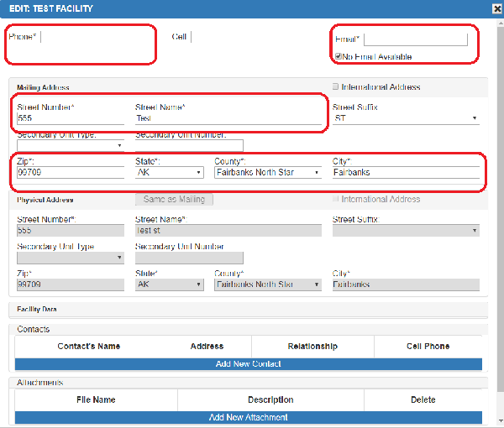
Task: Expand the mailing County dropdown
Action: click(268, 172)
